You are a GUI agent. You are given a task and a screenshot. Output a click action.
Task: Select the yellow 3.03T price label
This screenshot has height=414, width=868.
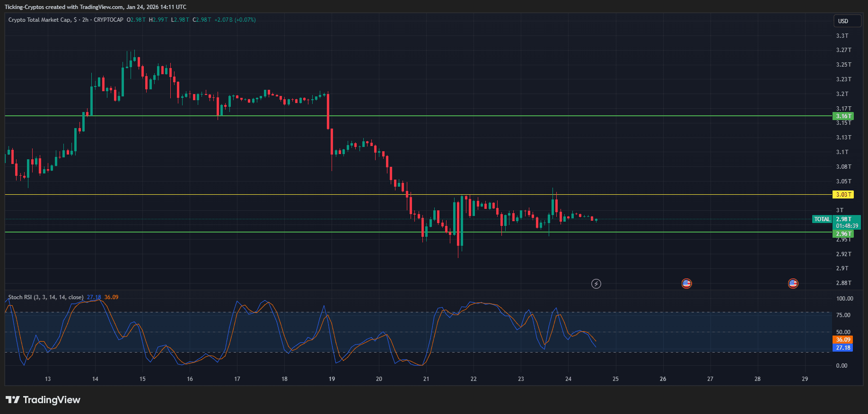[x=843, y=195]
